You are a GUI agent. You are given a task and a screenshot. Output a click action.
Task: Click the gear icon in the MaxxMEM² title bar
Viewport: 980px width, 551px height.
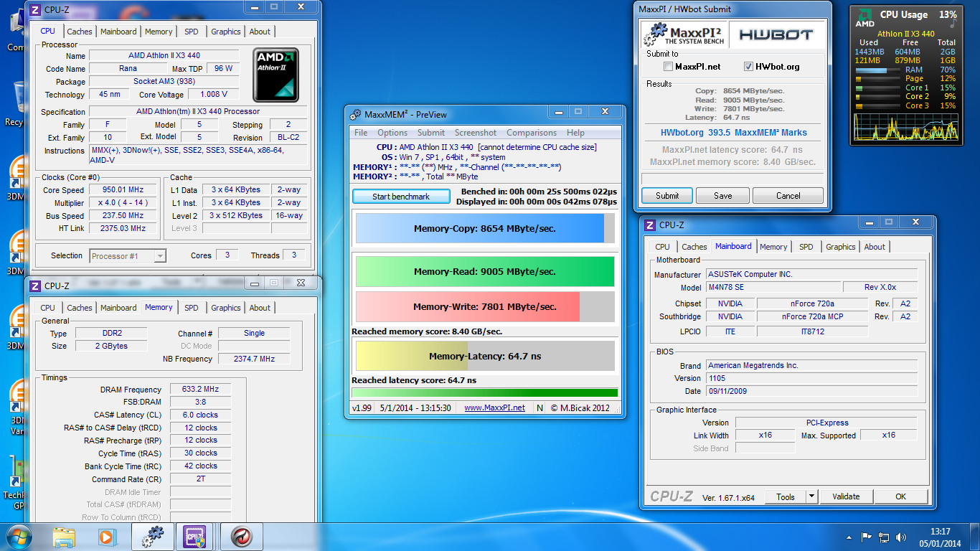point(356,114)
